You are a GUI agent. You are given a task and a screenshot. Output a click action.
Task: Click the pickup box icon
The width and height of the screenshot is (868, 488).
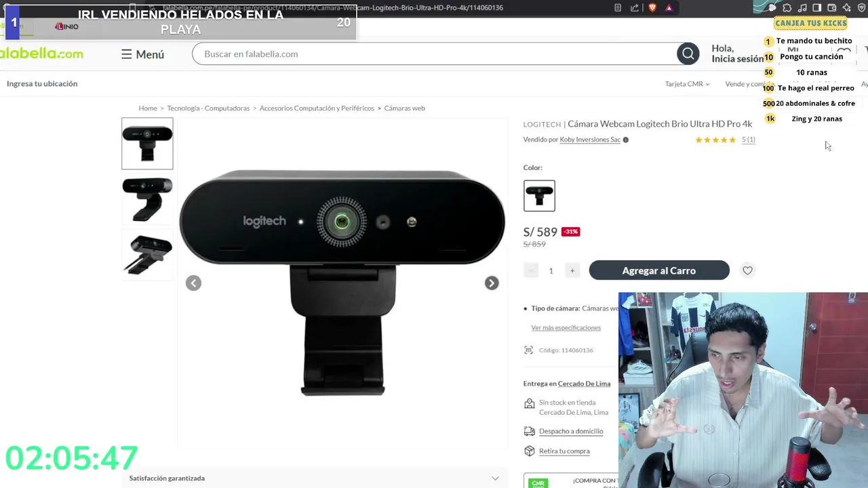tap(530, 451)
